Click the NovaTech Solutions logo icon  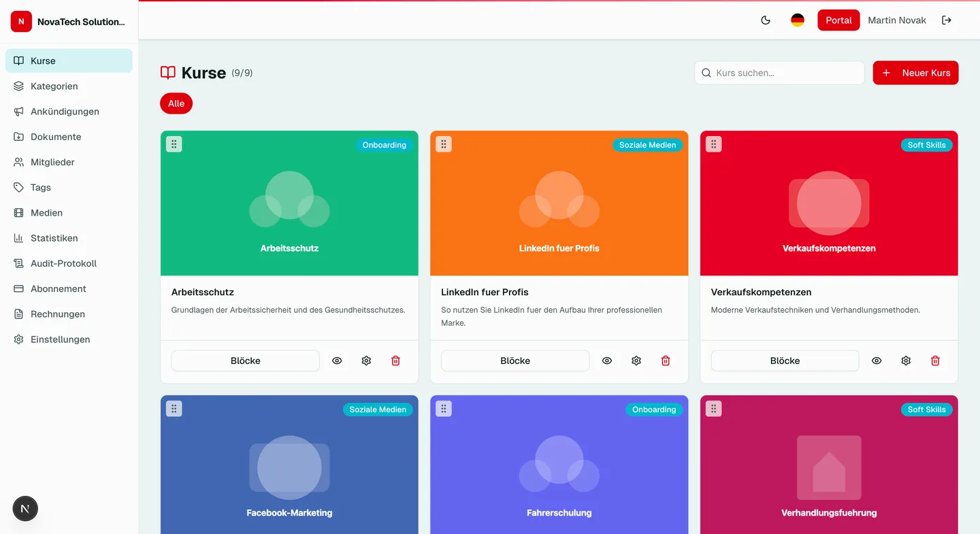21,21
